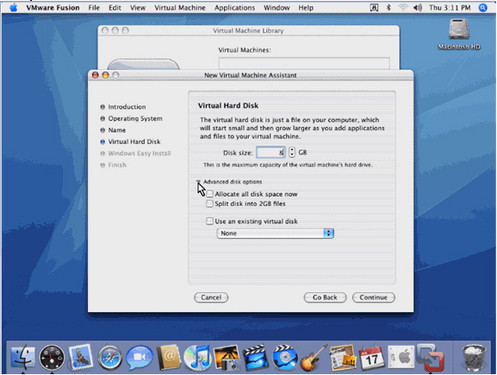Launch Dashboard from the dock
The height and width of the screenshot is (375, 497).
click(x=52, y=357)
